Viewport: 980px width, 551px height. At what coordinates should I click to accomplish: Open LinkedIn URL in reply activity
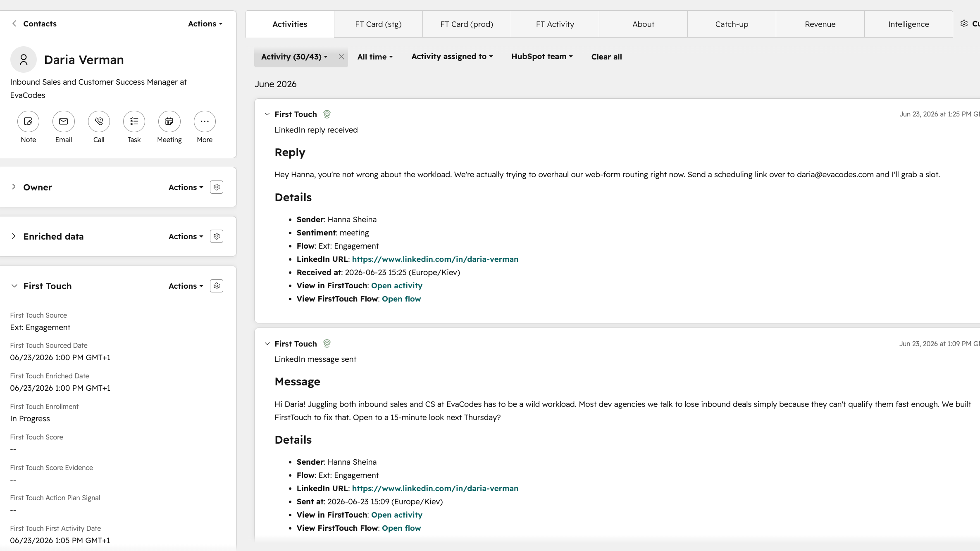click(435, 259)
